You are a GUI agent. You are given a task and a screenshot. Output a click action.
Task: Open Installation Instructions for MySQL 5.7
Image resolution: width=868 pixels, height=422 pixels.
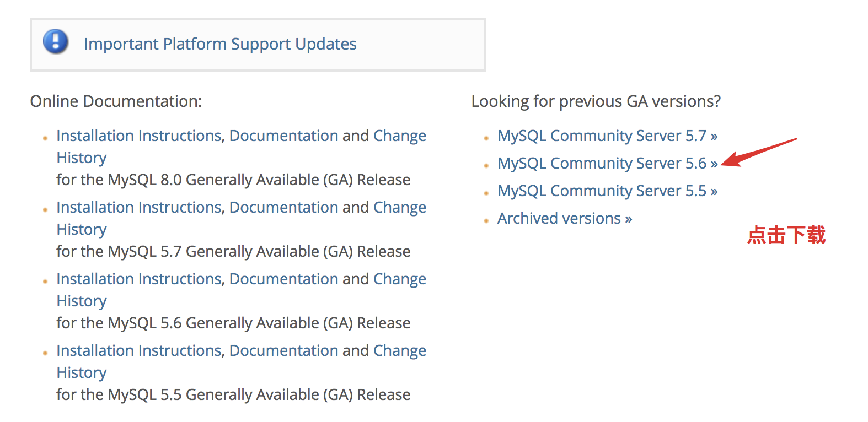coord(140,207)
